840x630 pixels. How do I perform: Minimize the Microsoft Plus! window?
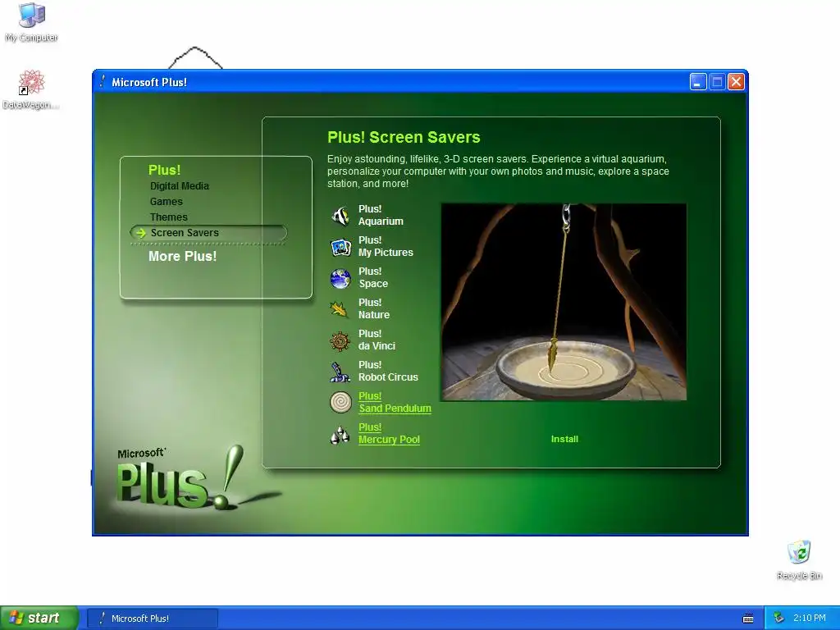point(698,82)
